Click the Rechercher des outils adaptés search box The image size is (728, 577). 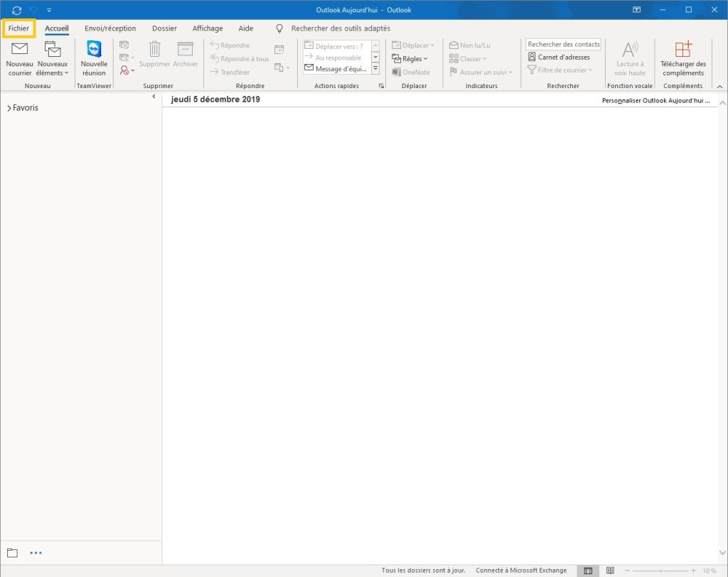(x=341, y=28)
